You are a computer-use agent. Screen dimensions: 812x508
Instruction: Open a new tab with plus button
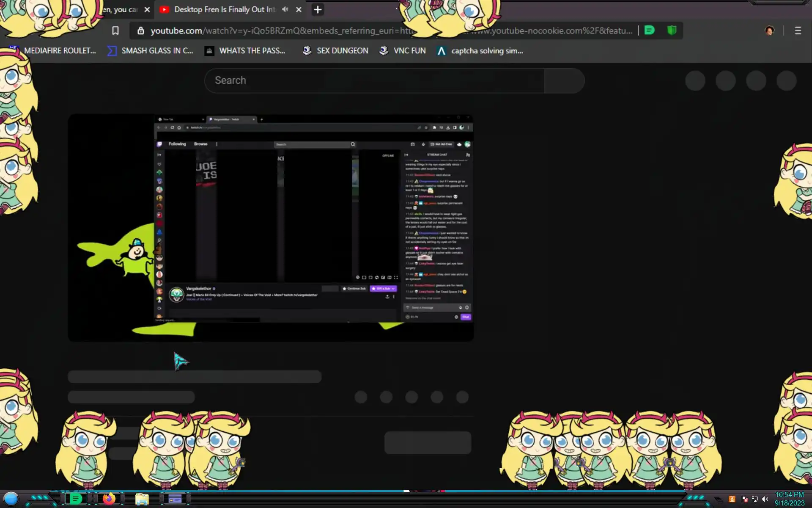(318, 9)
